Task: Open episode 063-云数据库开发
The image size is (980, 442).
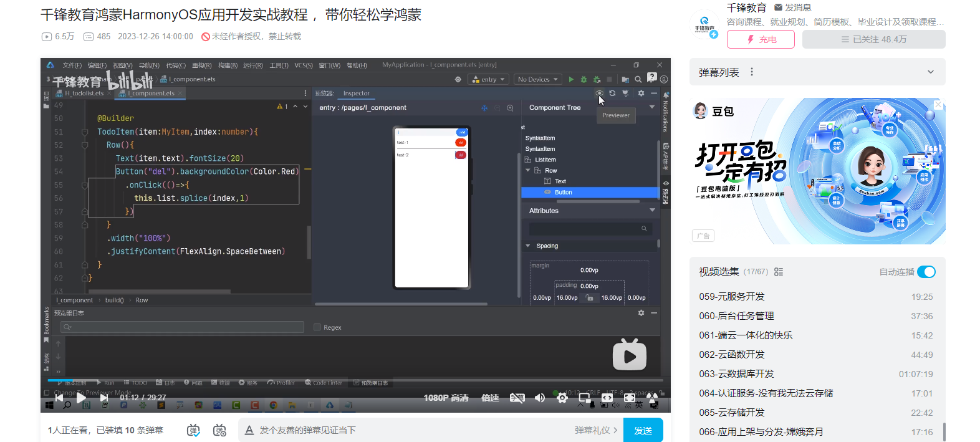Action: click(816, 374)
